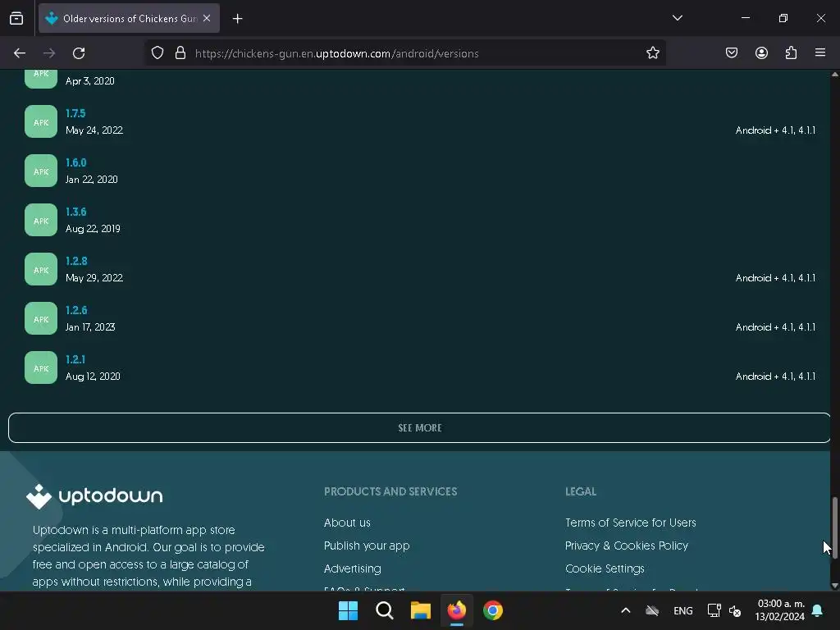The image size is (840, 630).
Task: Click Firefox icon in taskbar
Action: point(457,610)
